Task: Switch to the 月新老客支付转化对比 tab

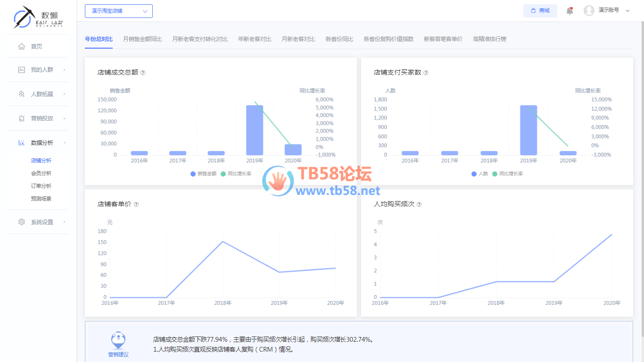Action: (x=200, y=39)
